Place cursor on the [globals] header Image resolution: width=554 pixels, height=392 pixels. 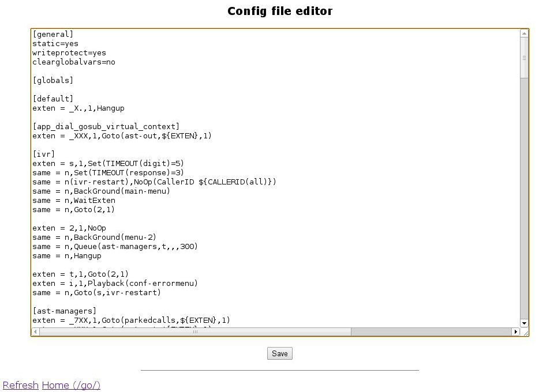point(53,80)
